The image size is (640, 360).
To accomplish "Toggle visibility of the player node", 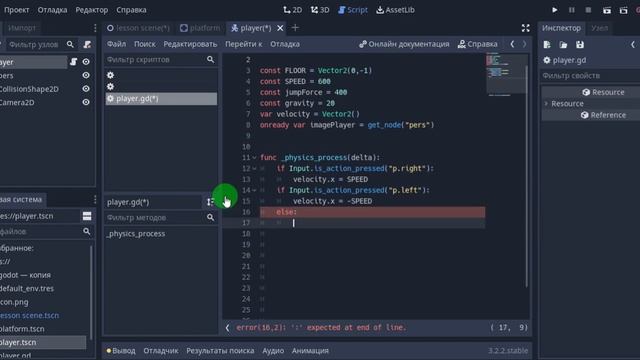I will pos(86,62).
